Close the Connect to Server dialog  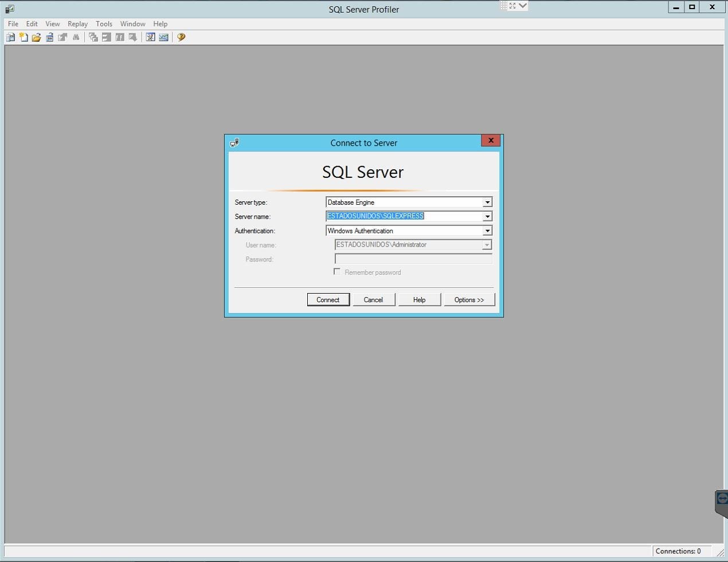tap(491, 140)
